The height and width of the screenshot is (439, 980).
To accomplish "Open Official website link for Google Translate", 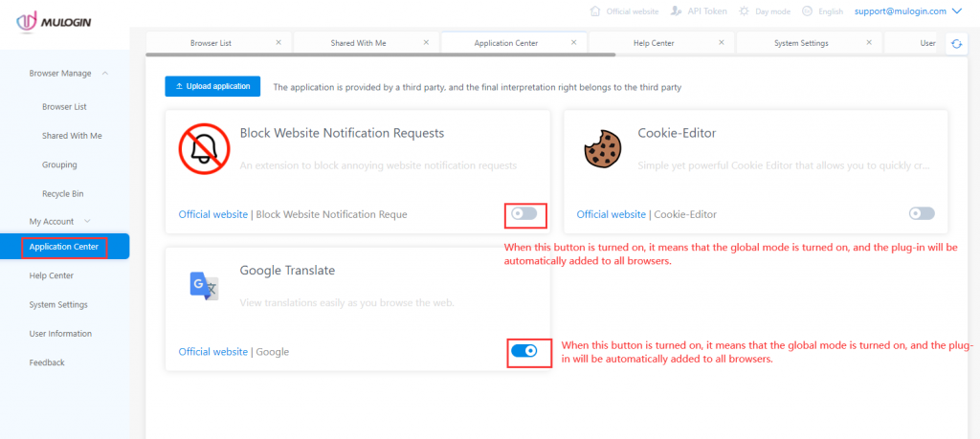I will click(x=213, y=352).
